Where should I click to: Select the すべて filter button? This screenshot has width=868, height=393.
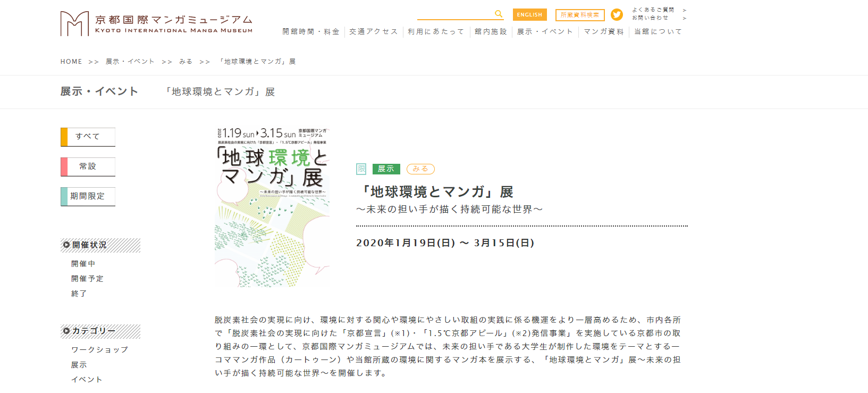(x=88, y=137)
